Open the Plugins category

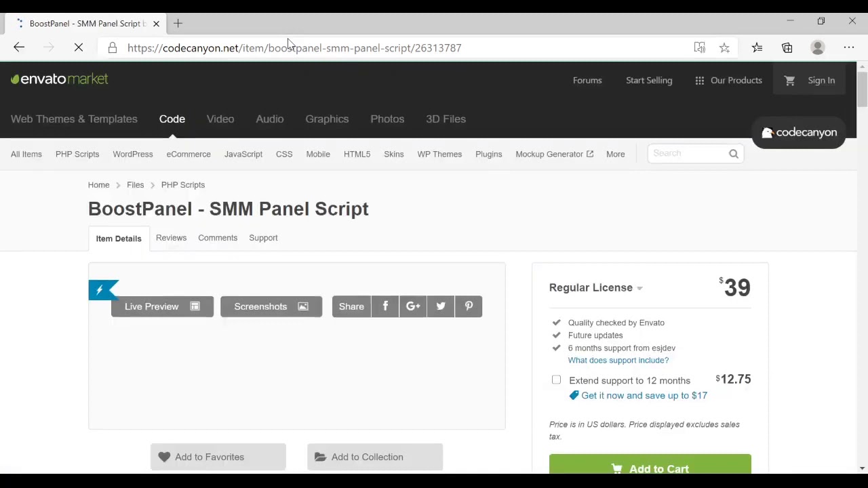(489, 154)
